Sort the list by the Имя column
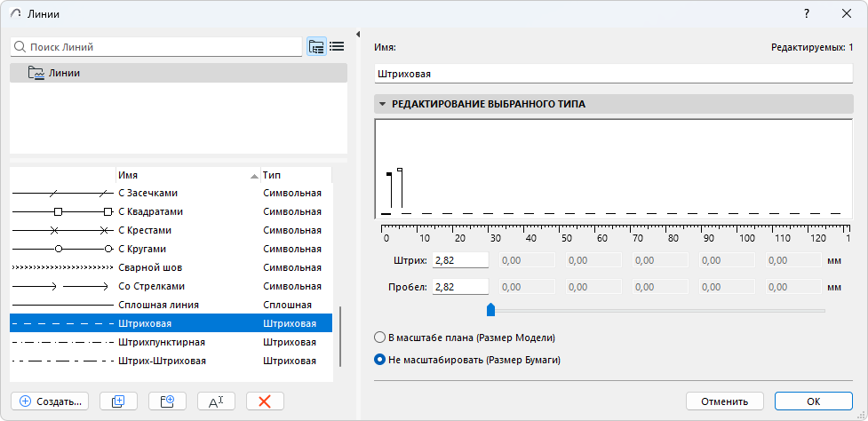This screenshot has height=421, width=868. point(187,175)
